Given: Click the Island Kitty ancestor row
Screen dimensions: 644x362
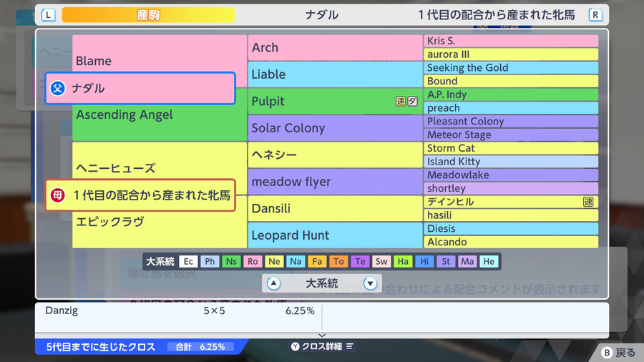Looking at the screenshot, I should (x=510, y=162).
